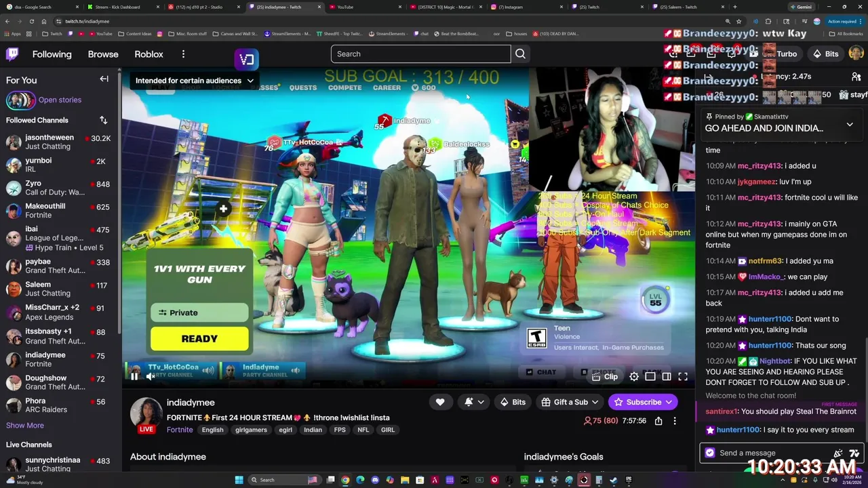The width and height of the screenshot is (868, 488).
Task: Click Nightbot's username in chat
Action: pyautogui.click(x=775, y=362)
